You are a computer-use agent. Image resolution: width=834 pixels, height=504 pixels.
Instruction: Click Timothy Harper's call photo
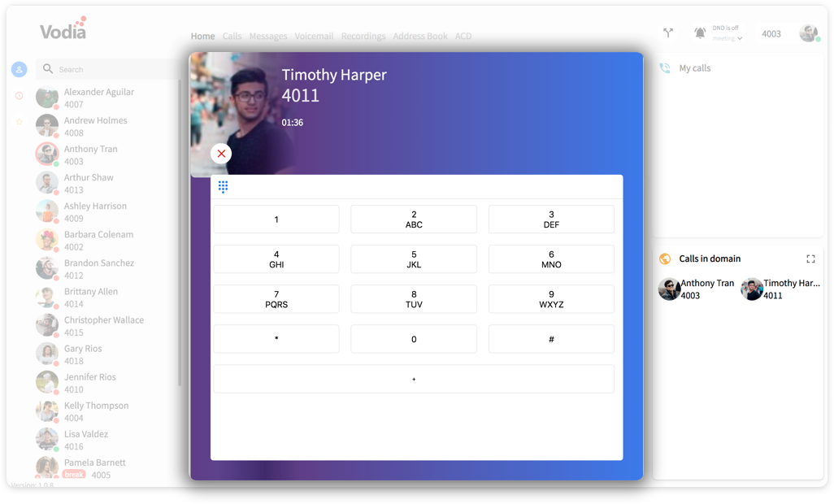click(242, 114)
